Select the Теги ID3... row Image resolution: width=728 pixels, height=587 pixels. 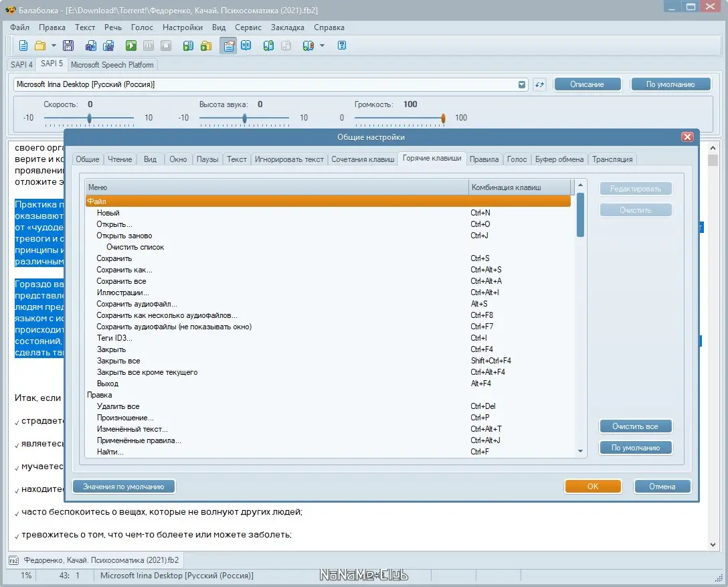[329, 338]
